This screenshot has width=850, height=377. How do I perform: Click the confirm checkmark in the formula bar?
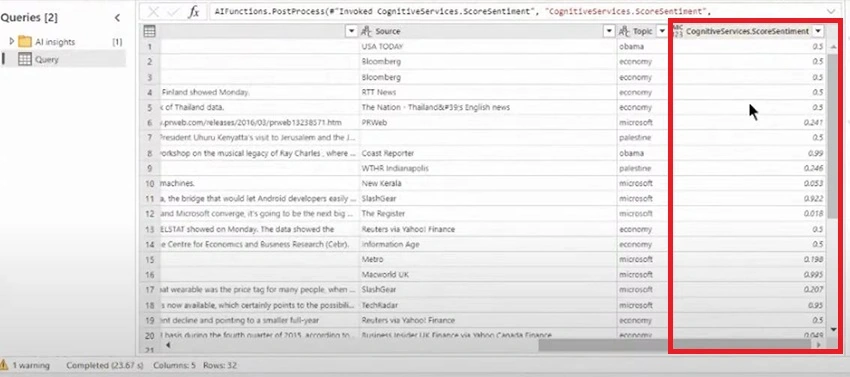pyautogui.click(x=173, y=11)
